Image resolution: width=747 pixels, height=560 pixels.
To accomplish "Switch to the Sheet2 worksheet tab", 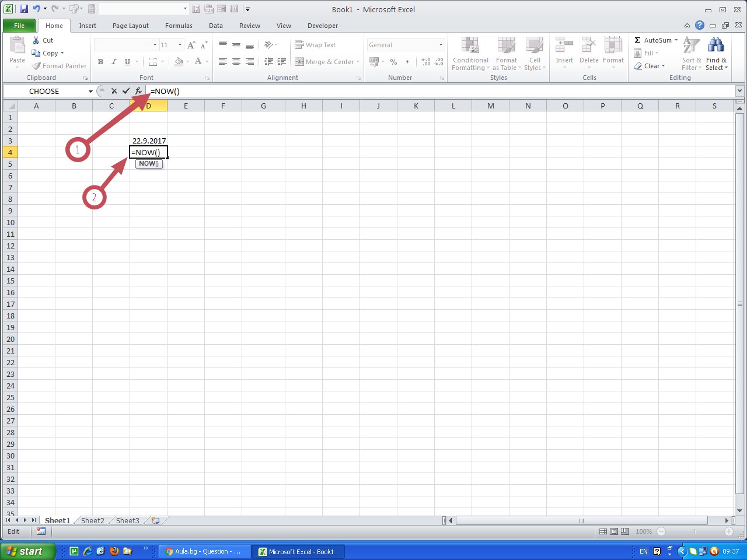I will (x=92, y=520).
